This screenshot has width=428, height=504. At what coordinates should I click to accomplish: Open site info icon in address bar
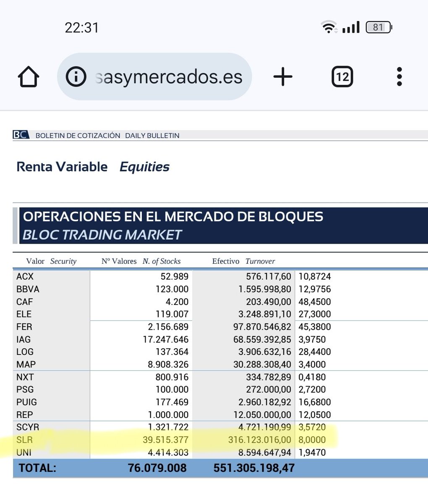(76, 77)
